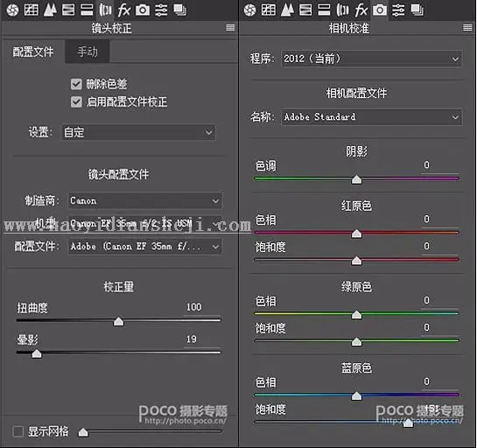Screen dimensions: 477x448
Task: Open the Basic tab icon in the left 镜头校正 panel
Action: click(x=12, y=10)
